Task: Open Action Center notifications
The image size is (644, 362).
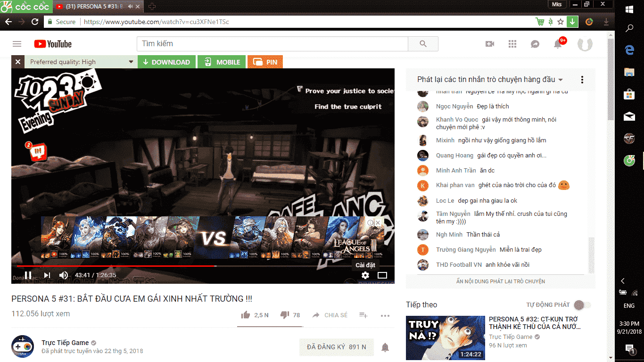Action: (x=629, y=349)
